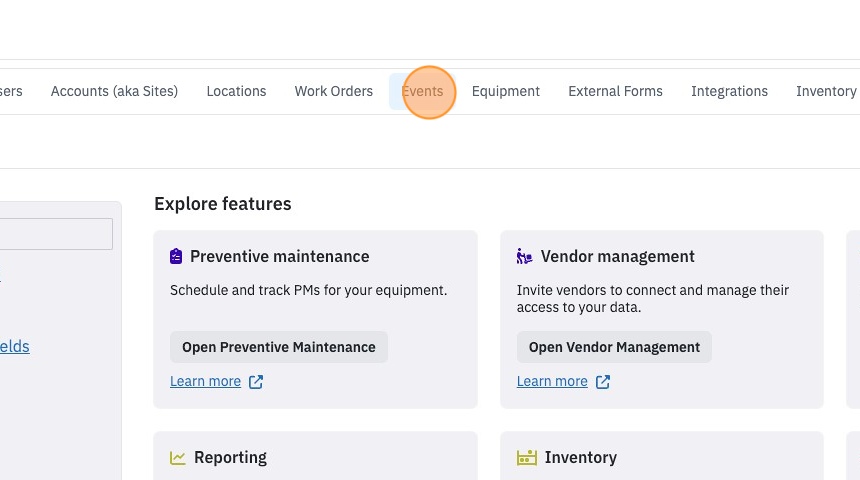This screenshot has width=860, height=480.
Task: Click the Open Vendor Management button
Action: [614, 347]
